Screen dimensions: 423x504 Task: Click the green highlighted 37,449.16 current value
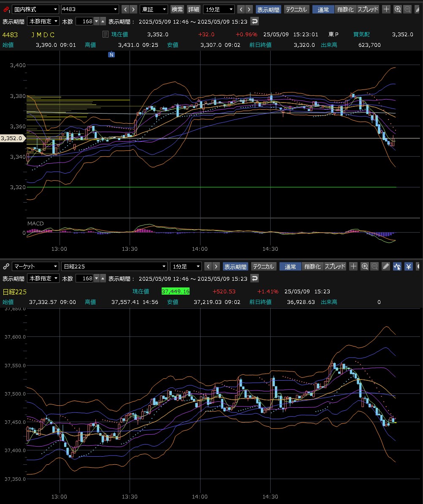176,291
